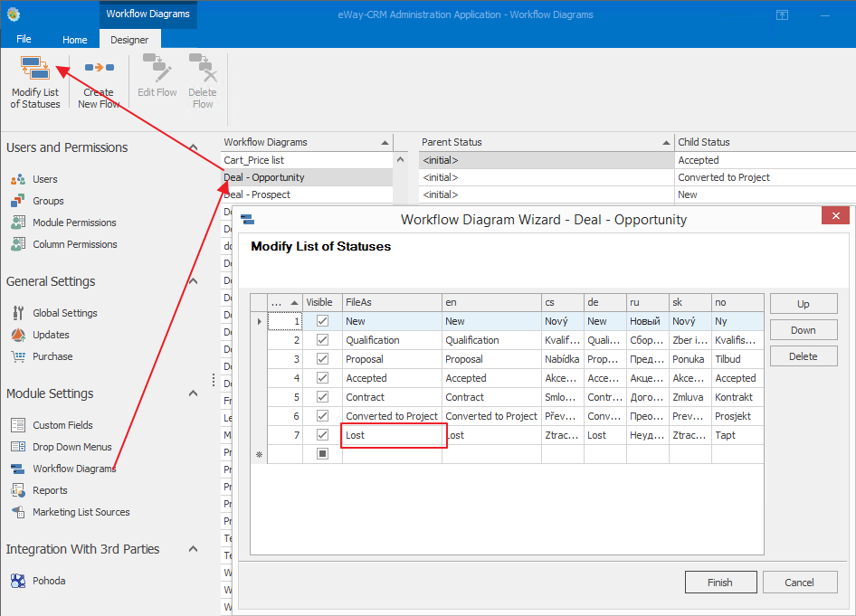Click the Finish button
This screenshot has width=856, height=616.
tap(720, 583)
